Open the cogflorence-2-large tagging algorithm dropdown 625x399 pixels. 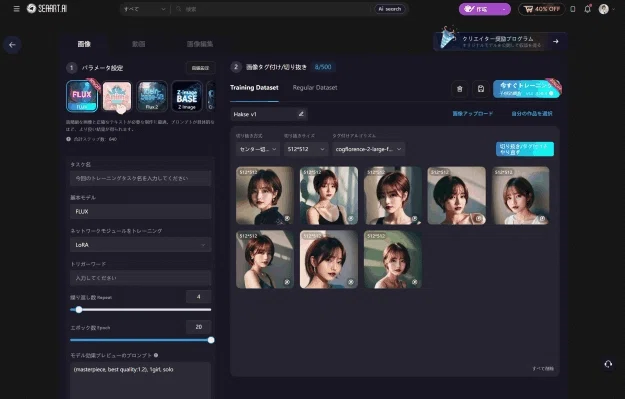[369, 149]
